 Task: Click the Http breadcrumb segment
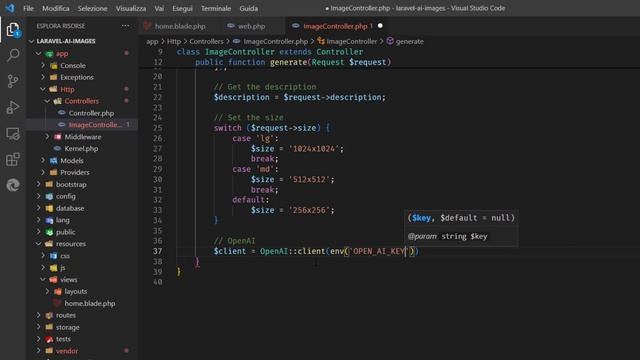tap(173, 41)
